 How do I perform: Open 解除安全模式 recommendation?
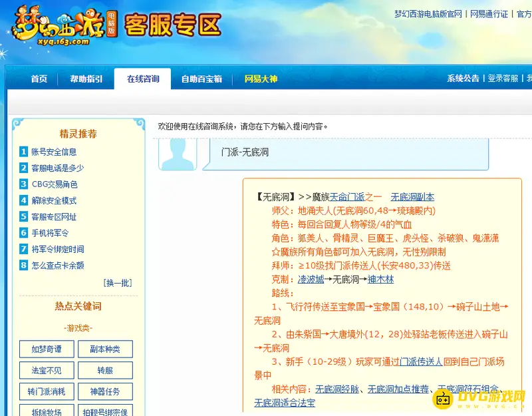[54, 201]
